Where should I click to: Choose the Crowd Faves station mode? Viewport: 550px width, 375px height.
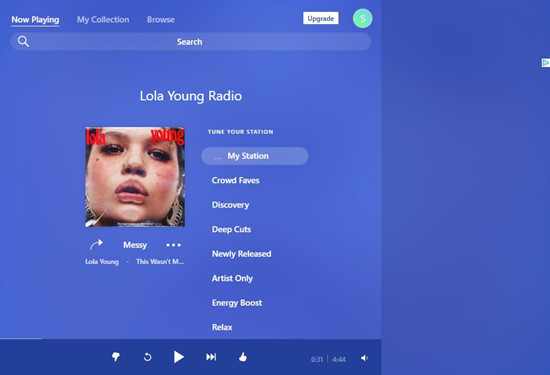[x=235, y=180]
